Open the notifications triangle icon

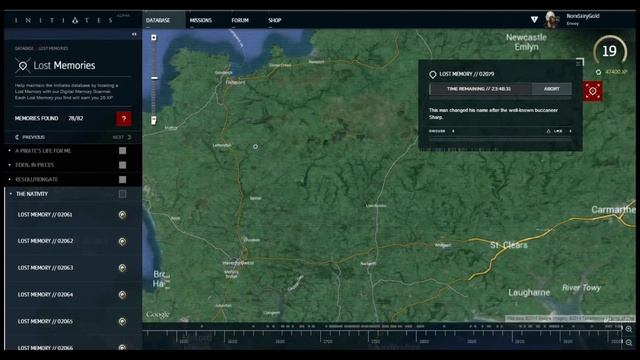click(534, 19)
